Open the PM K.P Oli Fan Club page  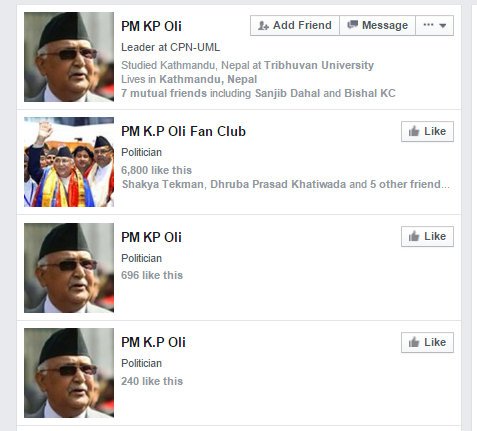click(x=183, y=131)
